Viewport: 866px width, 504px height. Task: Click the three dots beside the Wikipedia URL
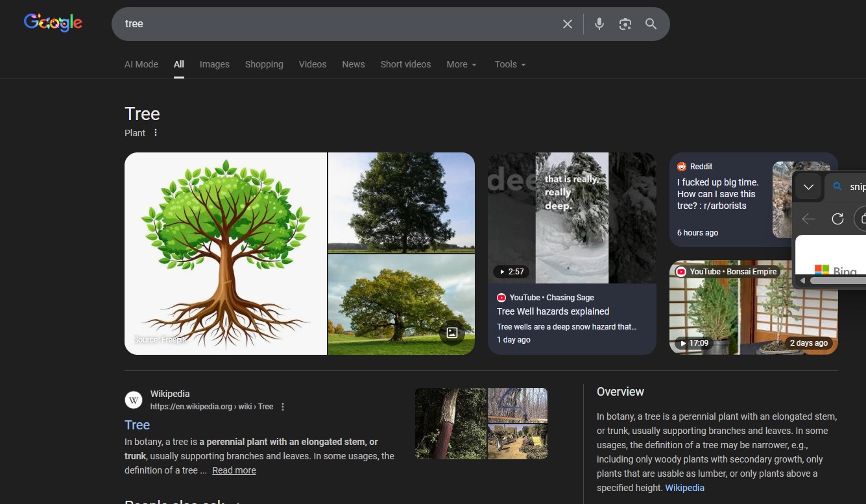point(283,407)
